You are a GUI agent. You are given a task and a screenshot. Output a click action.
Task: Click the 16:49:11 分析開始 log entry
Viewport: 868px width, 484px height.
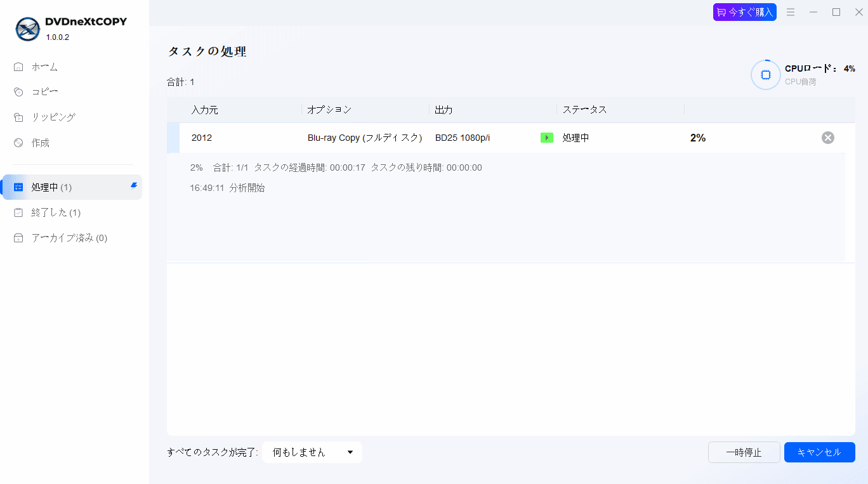coord(227,188)
